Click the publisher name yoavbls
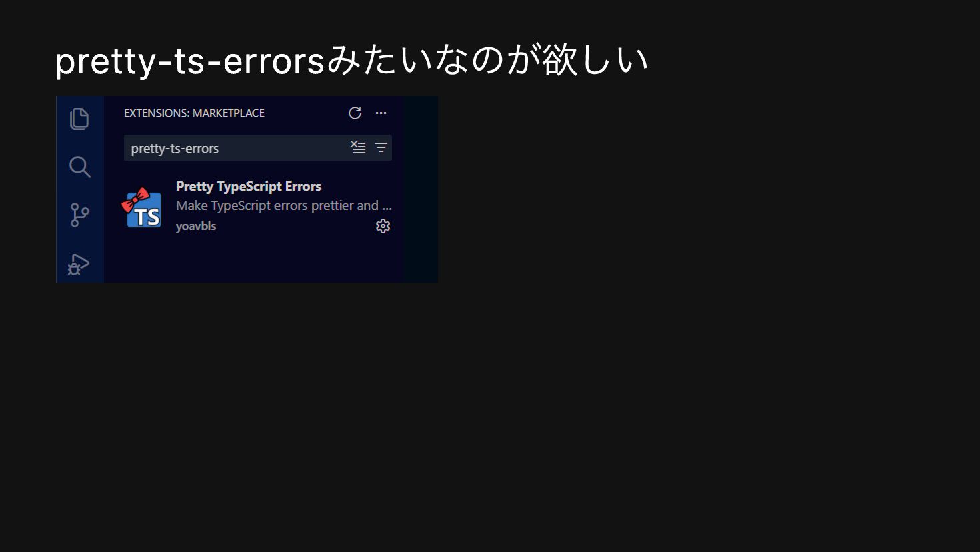 (196, 226)
